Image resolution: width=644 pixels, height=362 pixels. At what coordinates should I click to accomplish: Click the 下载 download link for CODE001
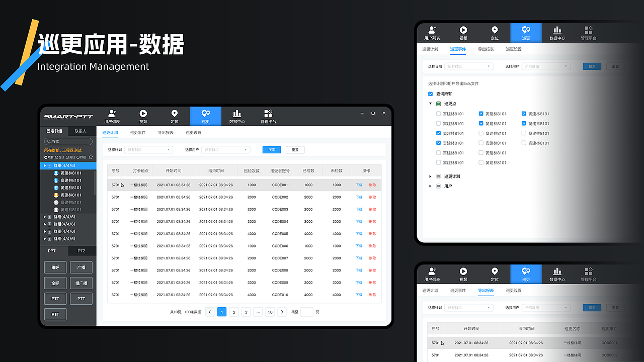click(358, 185)
